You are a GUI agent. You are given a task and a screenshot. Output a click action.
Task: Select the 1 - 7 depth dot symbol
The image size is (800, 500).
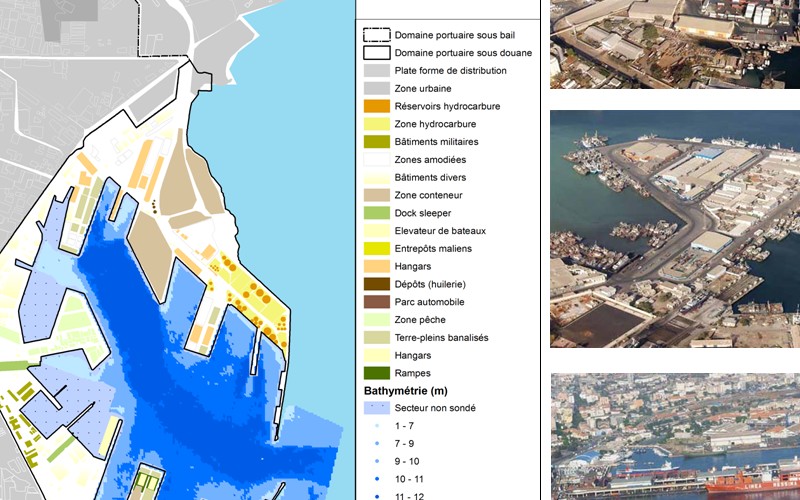(375, 427)
